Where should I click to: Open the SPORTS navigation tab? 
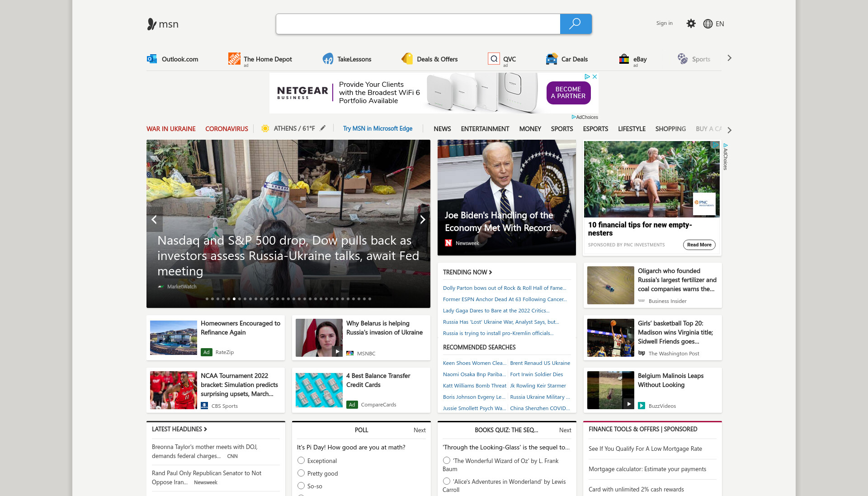[x=562, y=129]
